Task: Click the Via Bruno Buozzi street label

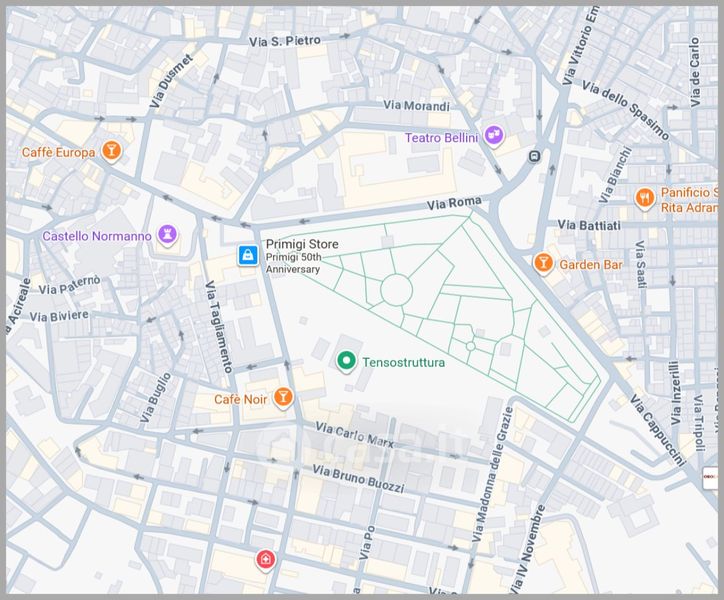Action: [358, 478]
